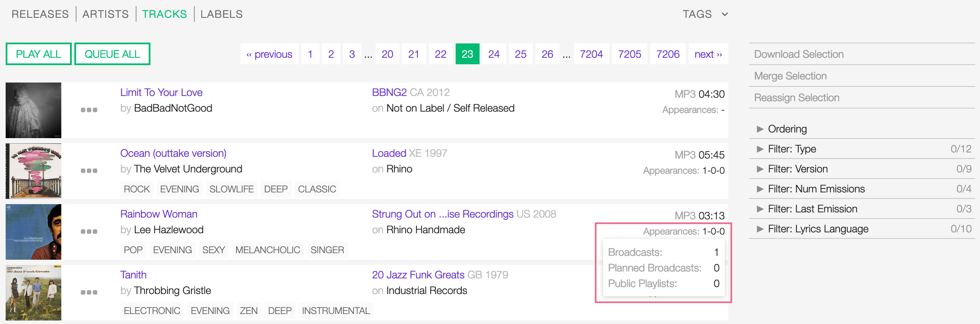Click Download Selection
Image resolution: width=980 pixels, height=324 pixels.
[x=862, y=54]
